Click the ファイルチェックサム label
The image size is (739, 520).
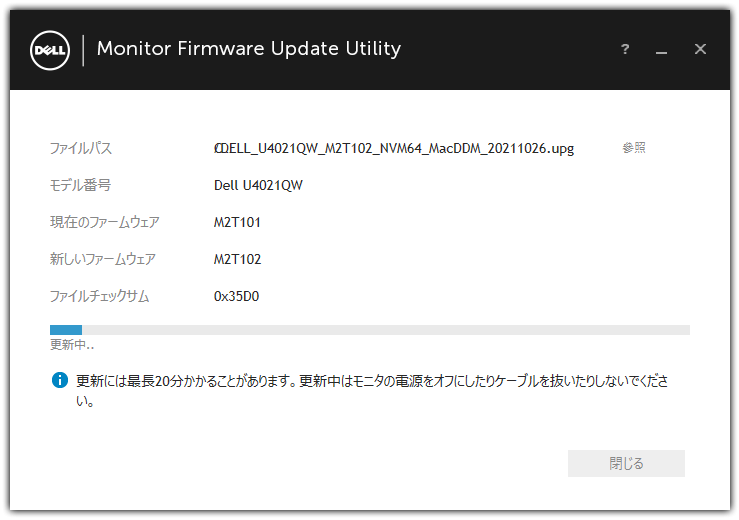coord(99,296)
